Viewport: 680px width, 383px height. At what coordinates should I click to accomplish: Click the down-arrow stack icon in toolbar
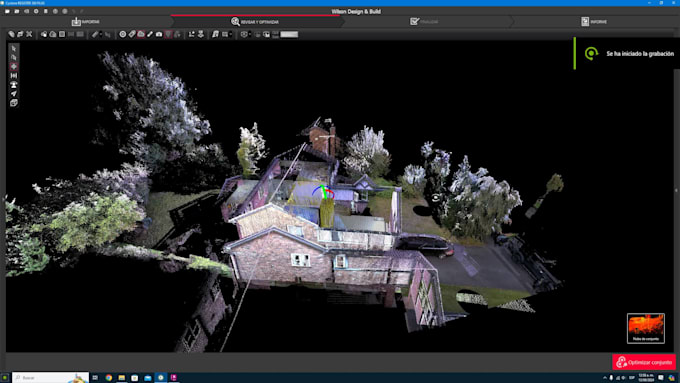[x=201, y=34]
